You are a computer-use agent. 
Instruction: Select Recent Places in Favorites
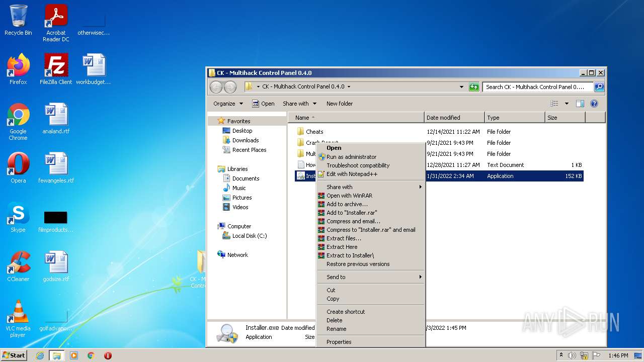[x=249, y=150]
